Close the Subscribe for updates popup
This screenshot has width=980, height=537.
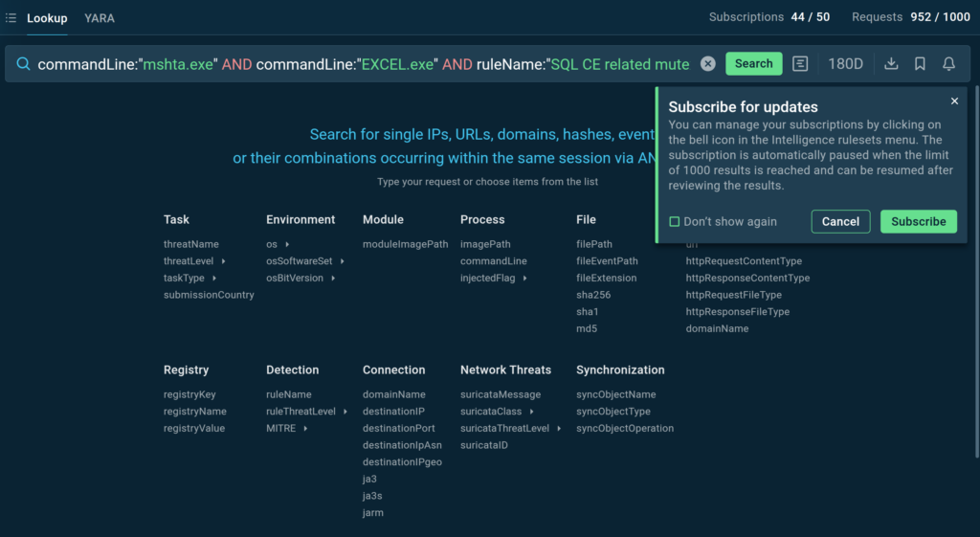click(954, 101)
